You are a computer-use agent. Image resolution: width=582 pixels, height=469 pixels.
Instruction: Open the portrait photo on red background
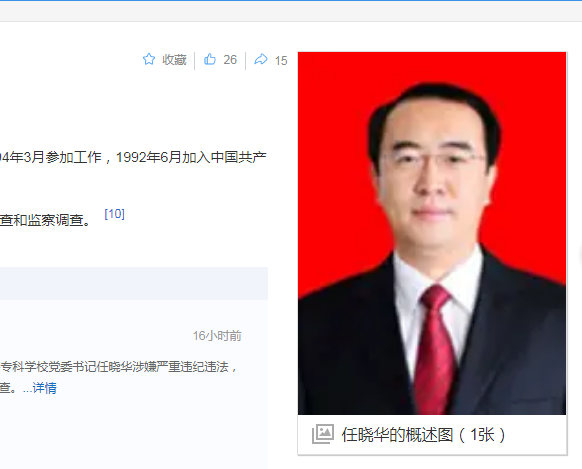click(x=432, y=233)
